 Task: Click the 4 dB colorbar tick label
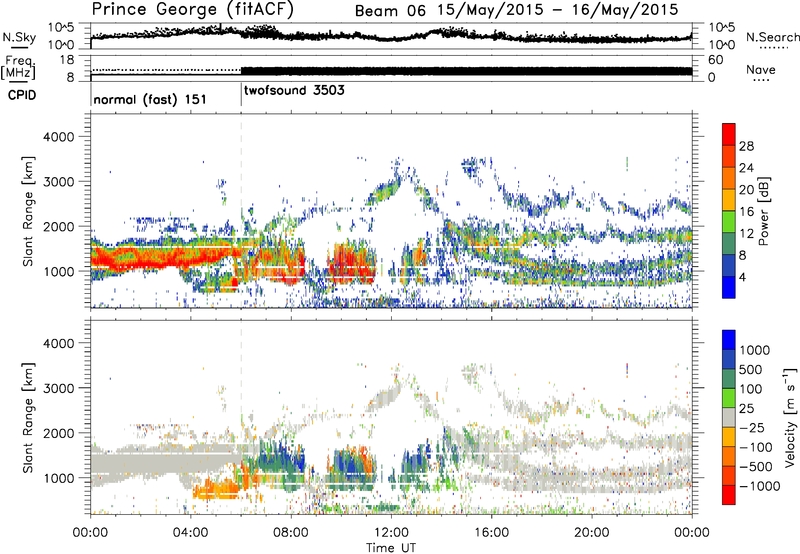[743, 277]
